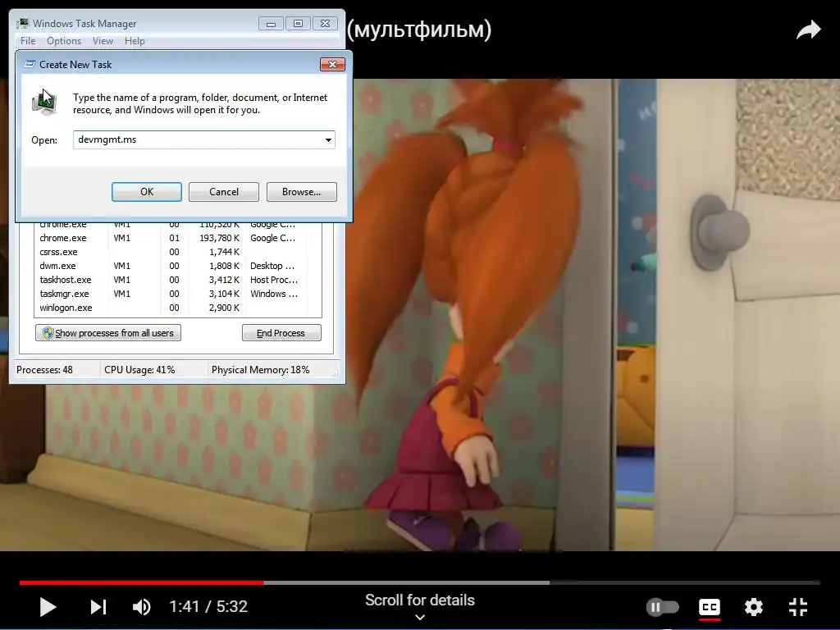Skip to the next video
Screen dimensions: 840x630
[x=98, y=607]
